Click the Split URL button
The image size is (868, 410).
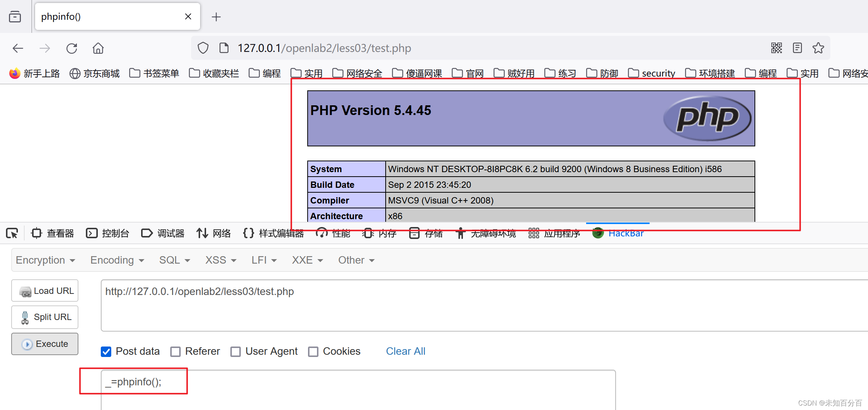pos(45,317)
